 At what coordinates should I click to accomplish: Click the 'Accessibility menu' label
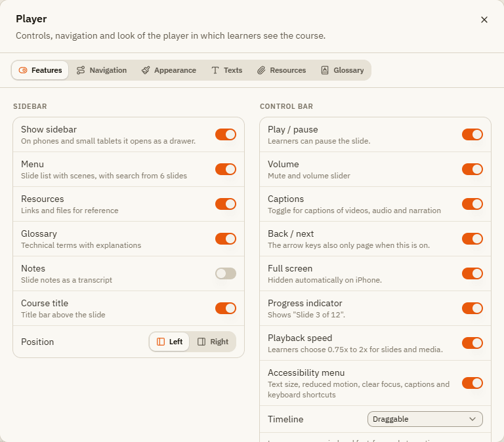(x=306, y=372)
